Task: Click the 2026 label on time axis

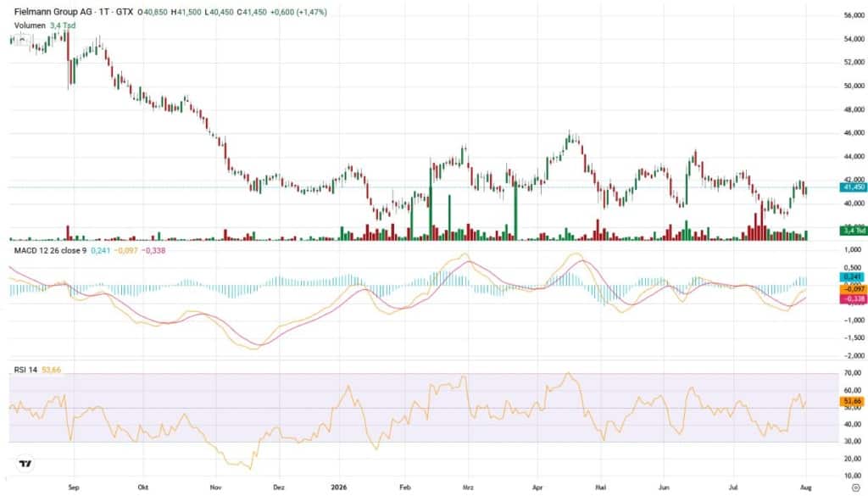Action: [x=338, y=488]
